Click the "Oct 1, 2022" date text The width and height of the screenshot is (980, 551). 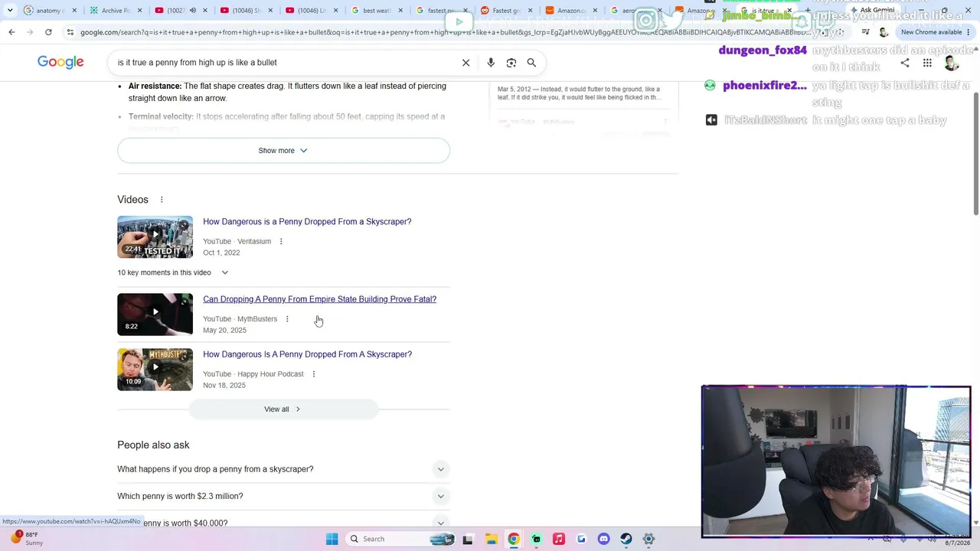tap(221, 253)
